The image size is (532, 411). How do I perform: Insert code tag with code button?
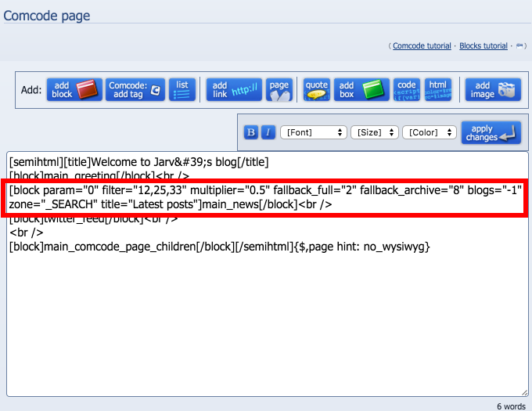pyautogui.click(x=407, y=89)
